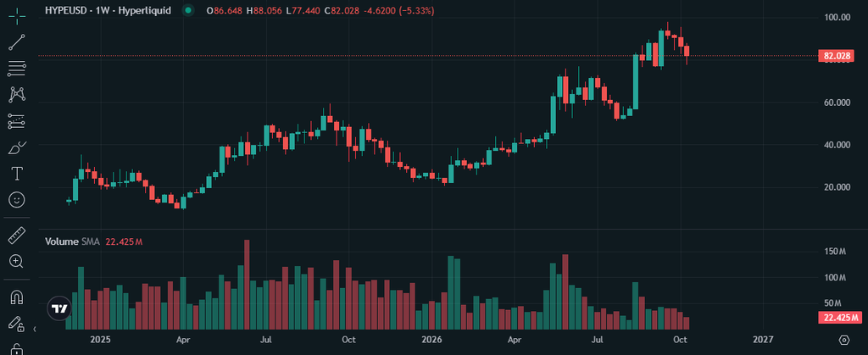Activate the zoom in tool
868x355 pixels.
pyautogui.click(x=17, y=262)
